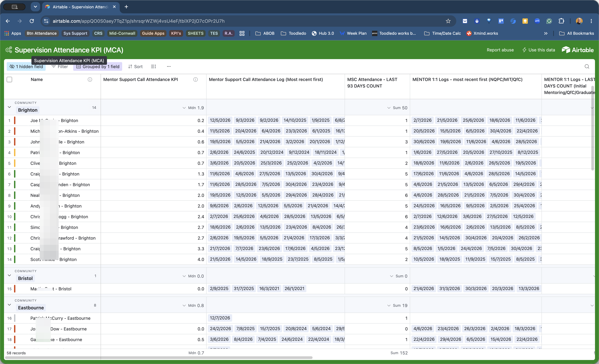Open the three-dot more options menu
The image size is (599, 364).
169,66
